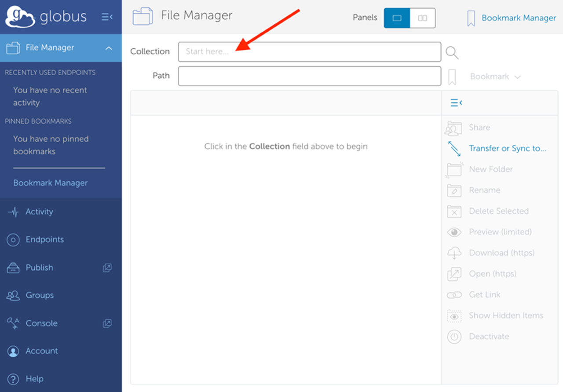Switch Panels to two-panel view
The height and width of the screenshot is (392, 563).
click(422, 18)
